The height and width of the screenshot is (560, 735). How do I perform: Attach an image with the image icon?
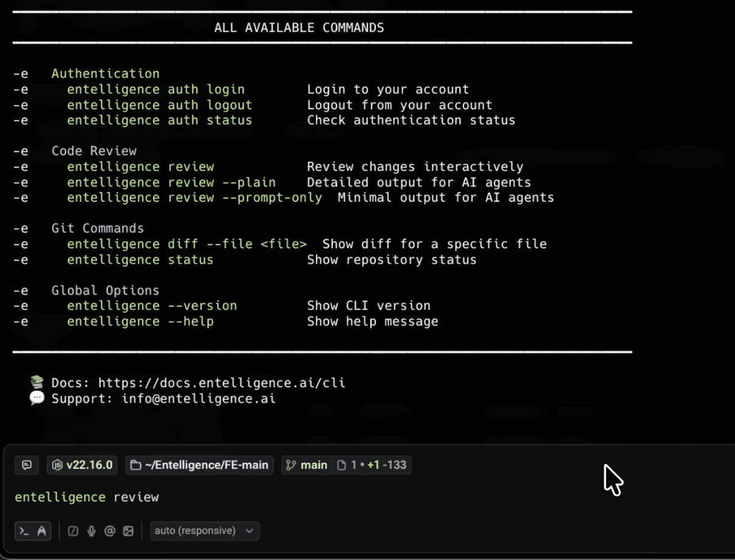point(128,531)
